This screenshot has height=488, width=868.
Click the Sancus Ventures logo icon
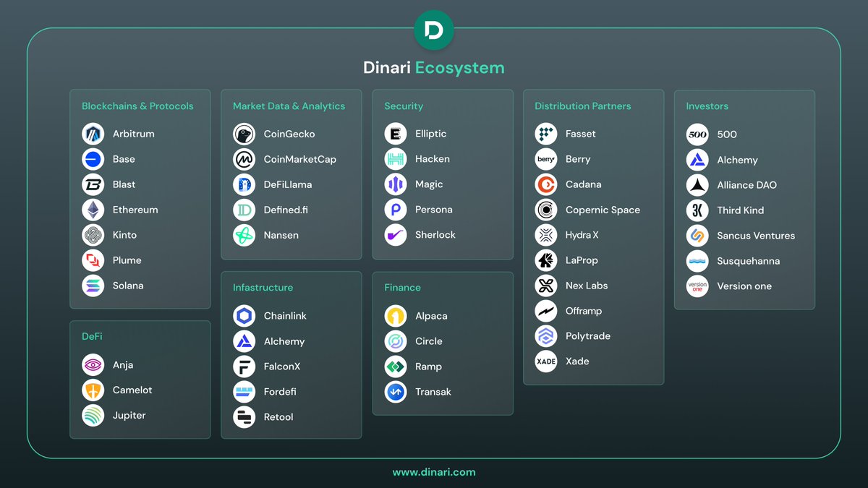pyautogui.click(x=697, y=236)
